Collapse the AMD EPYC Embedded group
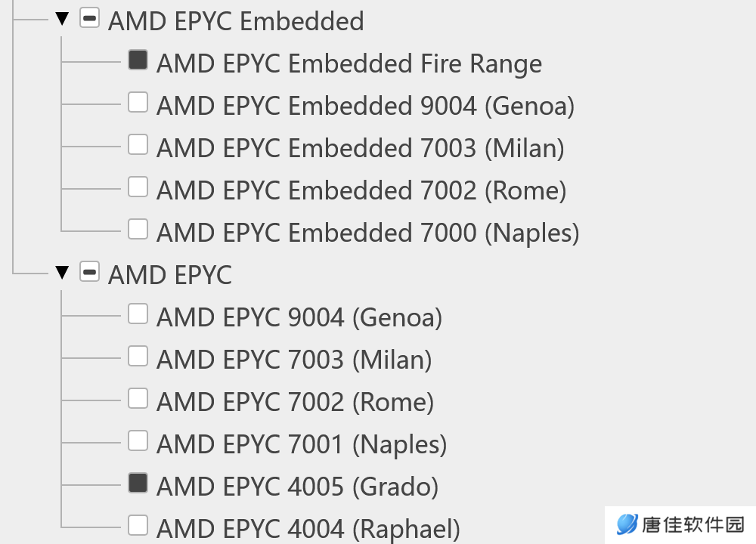This screenshot has width=756, height=544. 62,19
